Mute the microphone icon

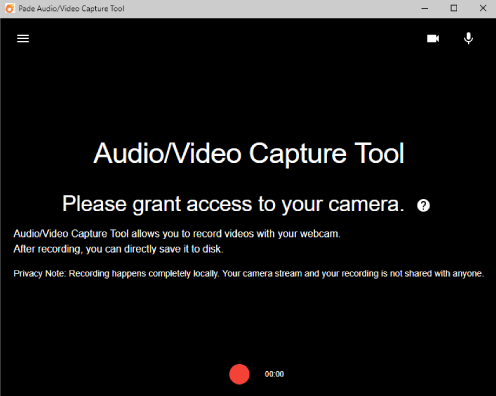click(x=468, y=38)
